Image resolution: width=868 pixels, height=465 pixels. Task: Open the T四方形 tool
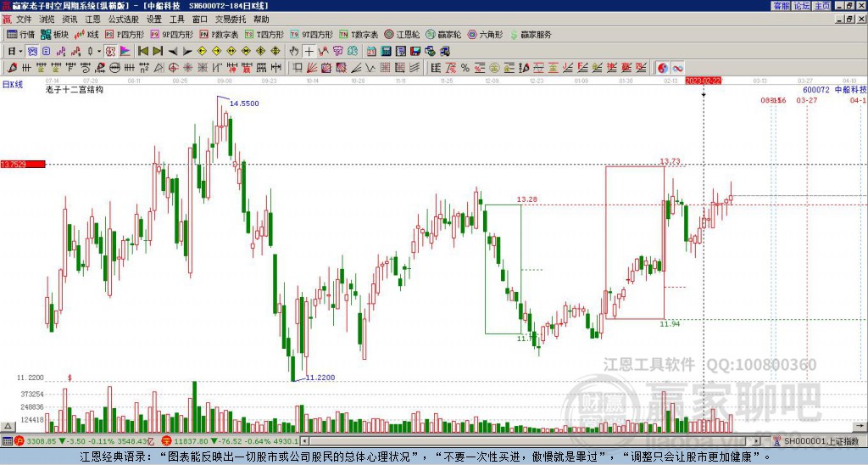[264, 34]
